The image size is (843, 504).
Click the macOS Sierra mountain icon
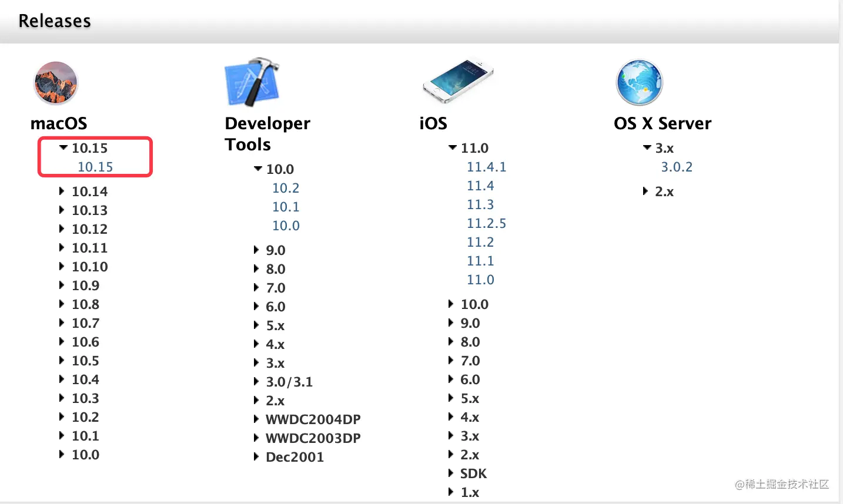tap(56, 83)
